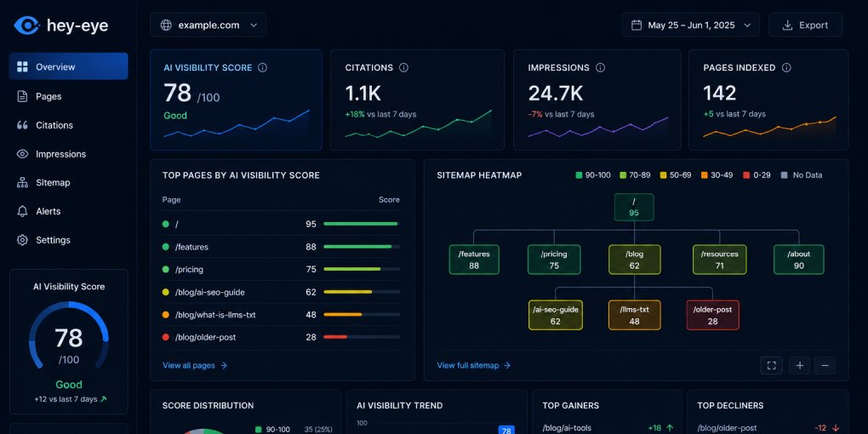Select the /older-post node in heatmap
The image size is (868, 434).
pyautogui.click(x=712, y=315)
